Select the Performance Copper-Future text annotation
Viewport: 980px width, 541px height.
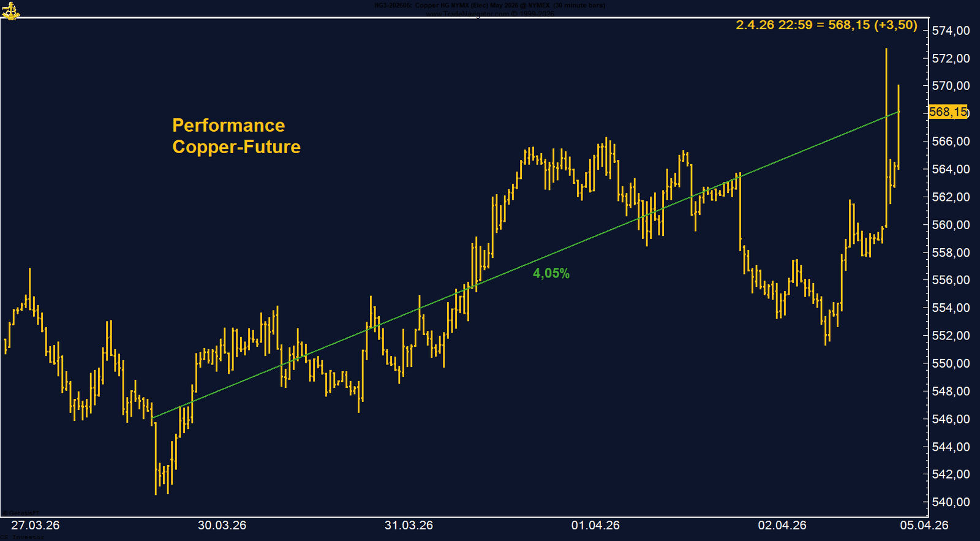coord(236,136)
